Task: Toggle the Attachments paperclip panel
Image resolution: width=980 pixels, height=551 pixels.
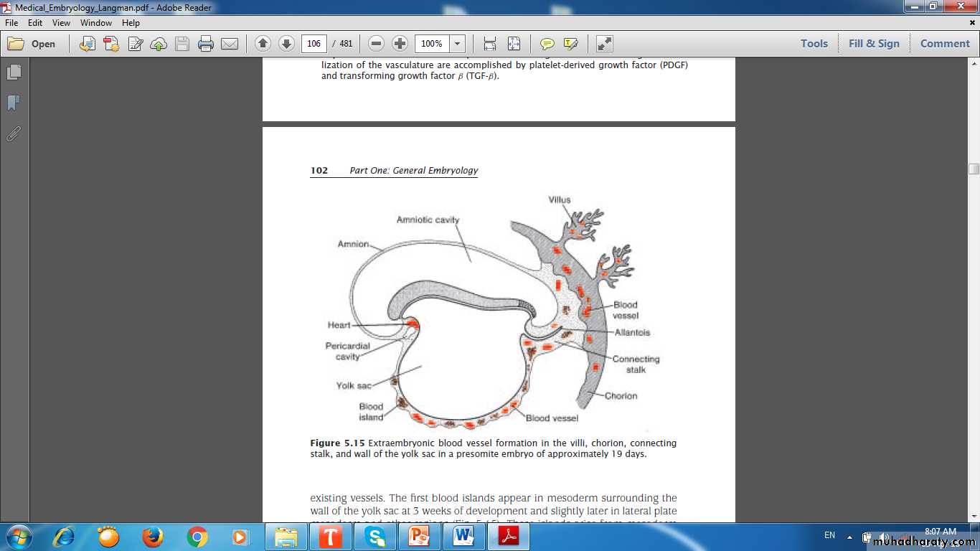Action: tap(14, 134)
